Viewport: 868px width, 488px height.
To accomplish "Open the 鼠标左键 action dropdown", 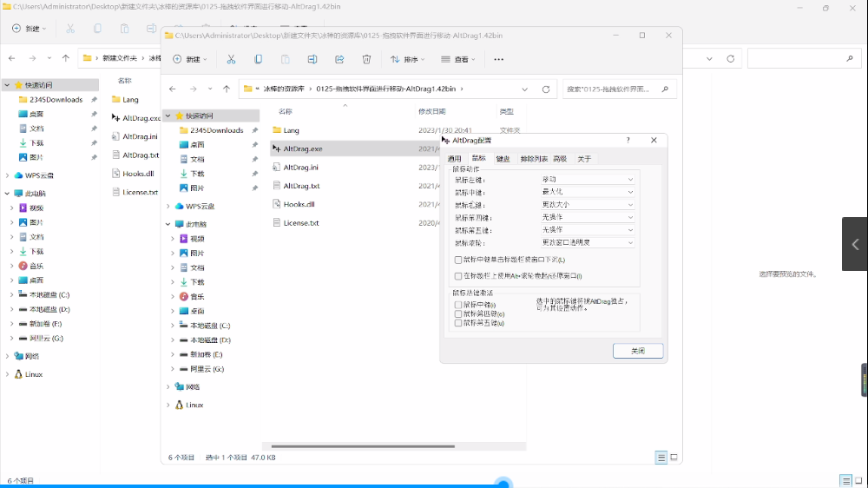I will pos(588,180).
